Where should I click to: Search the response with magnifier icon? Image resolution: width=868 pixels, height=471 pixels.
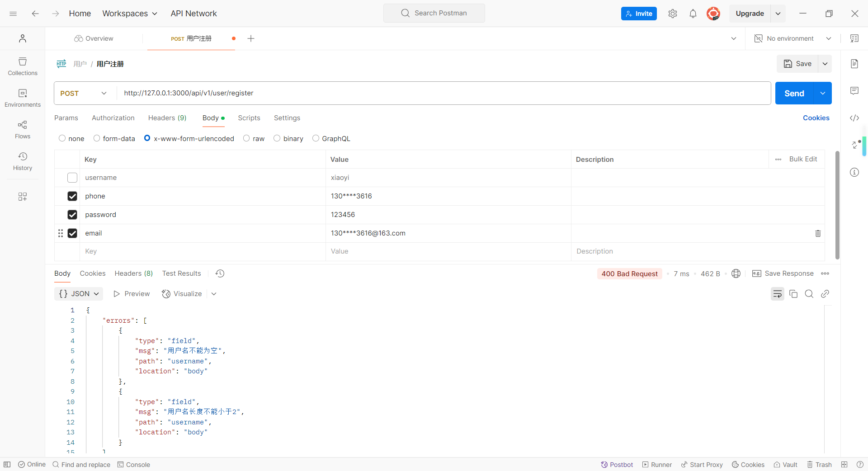[809, 294]
